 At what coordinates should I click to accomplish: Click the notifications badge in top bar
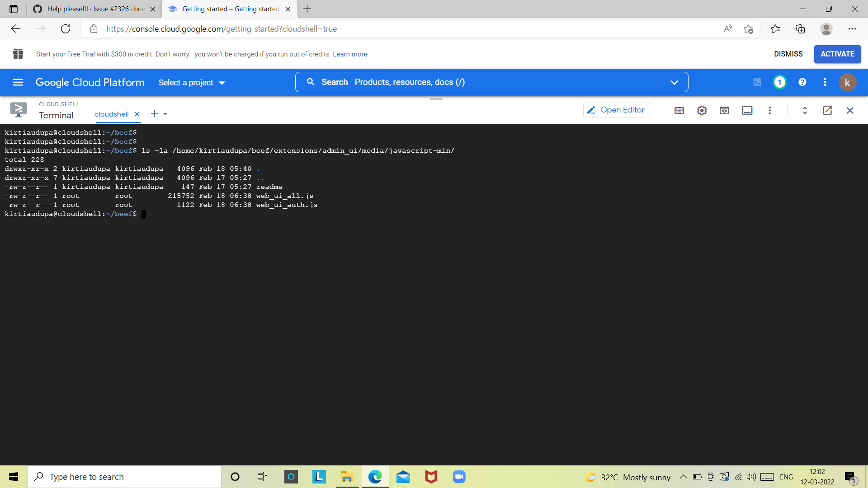(x=779, y=82)
